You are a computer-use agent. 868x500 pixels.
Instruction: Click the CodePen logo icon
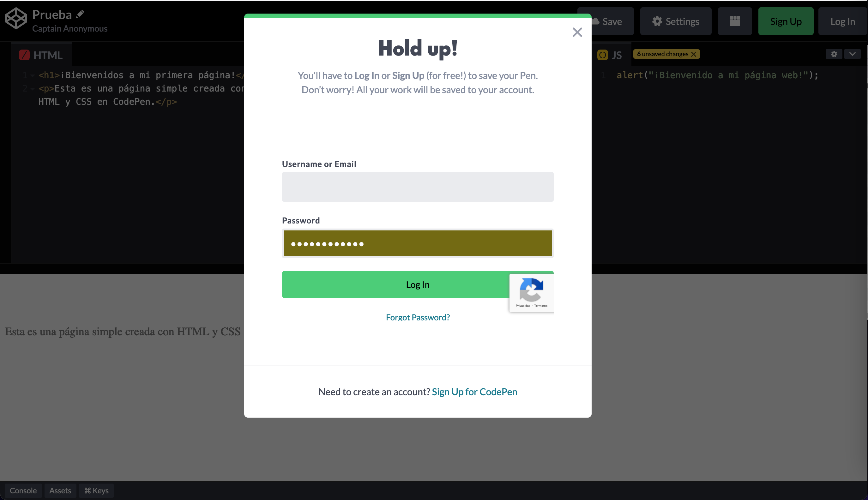15,19
